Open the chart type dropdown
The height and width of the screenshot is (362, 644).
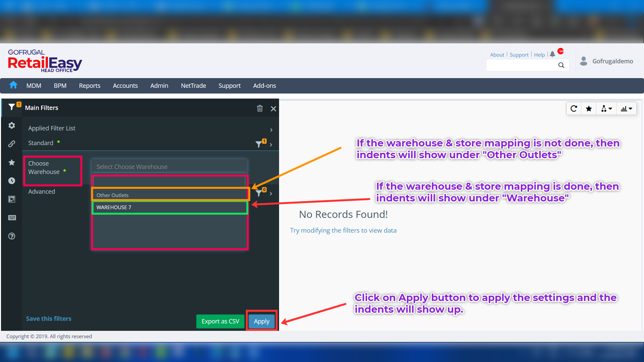pyautogui.click(x=626, y=109)
